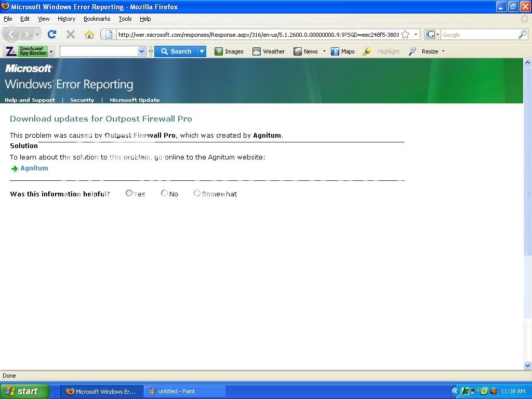This screenshot has width=532, height=399.
Task: Open the Resize dropdown arrow
Action: click(443, 51)
